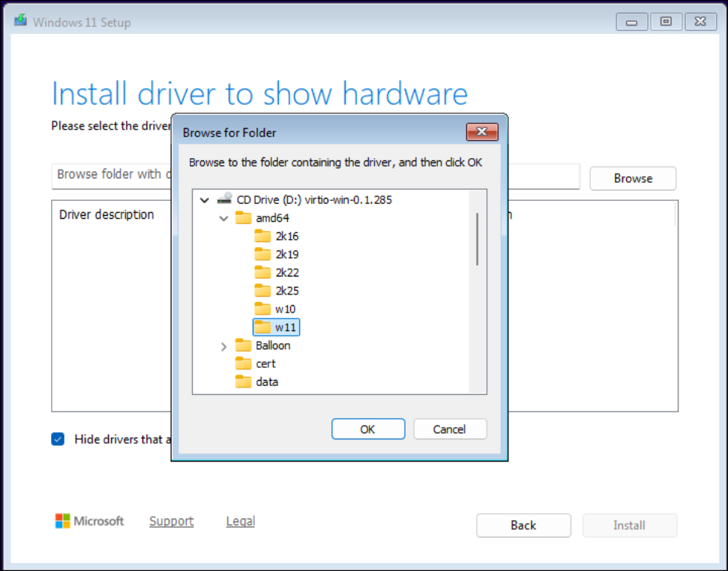This screenshot has height=571, width=728.
Task: Click the amd64 folder icon
Action: 243,217
